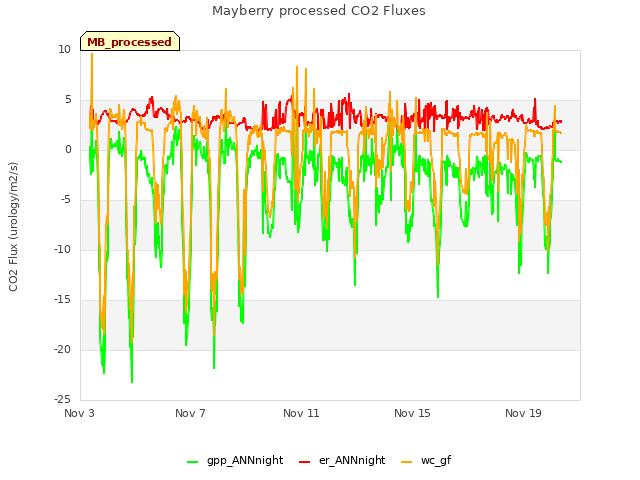Click the orange wc_gf legend swatch
The width and height of the screenshot is (640, 480).
(x=407, y=462)
